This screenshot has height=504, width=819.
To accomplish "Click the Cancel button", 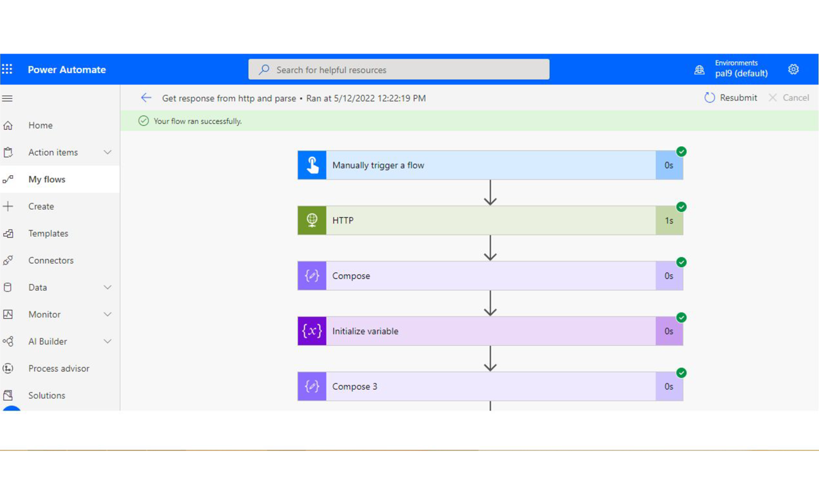I will (x=788, y=98).
